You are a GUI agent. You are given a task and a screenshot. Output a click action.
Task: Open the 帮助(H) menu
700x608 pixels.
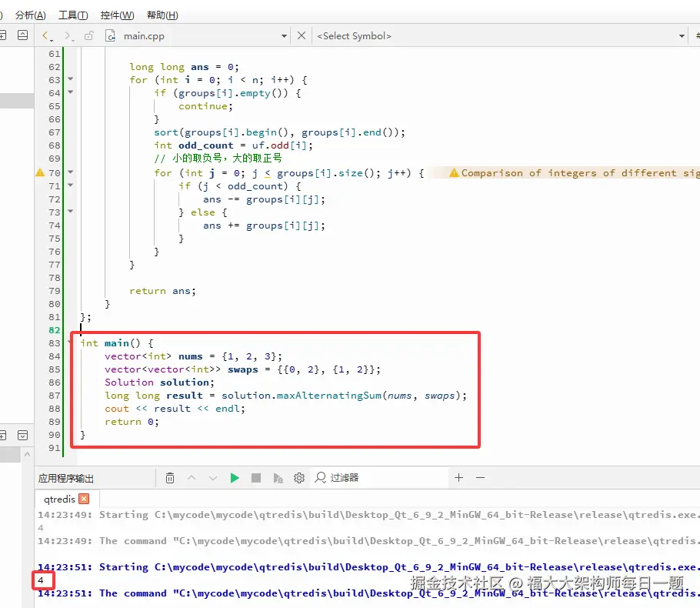(162, 15)
